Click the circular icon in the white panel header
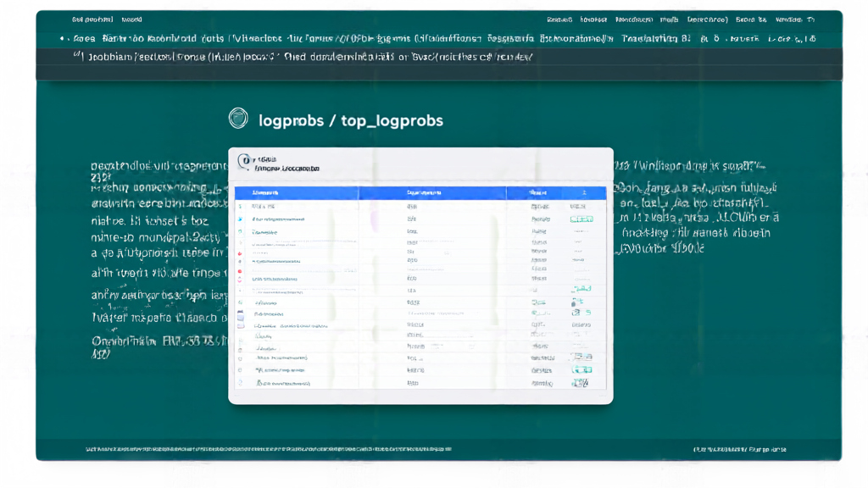Screen dimensions: 868x488 [x=244, y=161]
